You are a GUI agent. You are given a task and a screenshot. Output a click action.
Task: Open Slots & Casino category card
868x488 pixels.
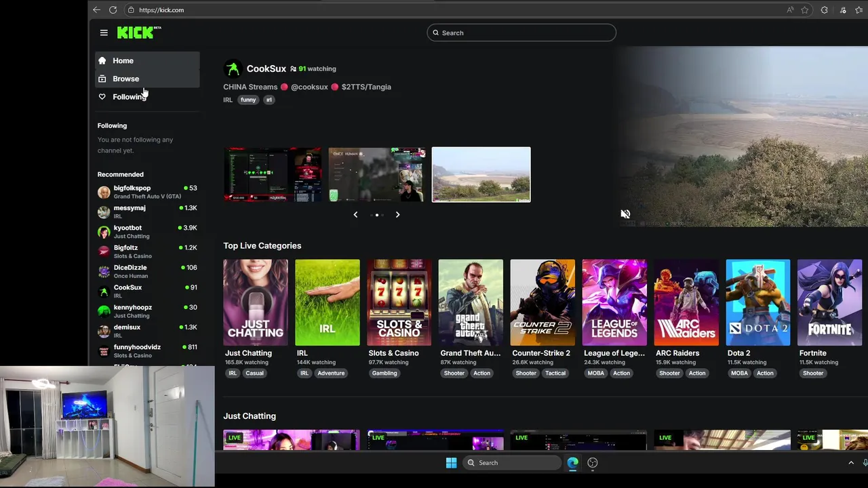pos(399,302)
